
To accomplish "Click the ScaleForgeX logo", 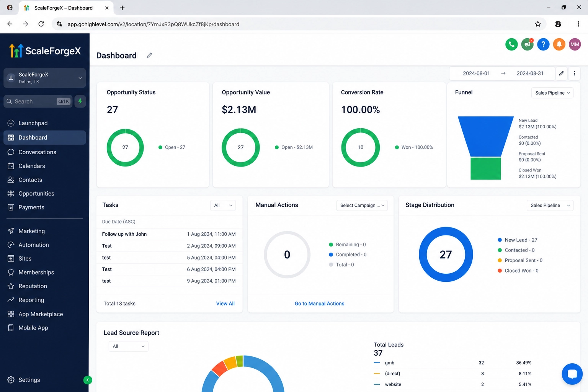I will [x=45, y=51].
